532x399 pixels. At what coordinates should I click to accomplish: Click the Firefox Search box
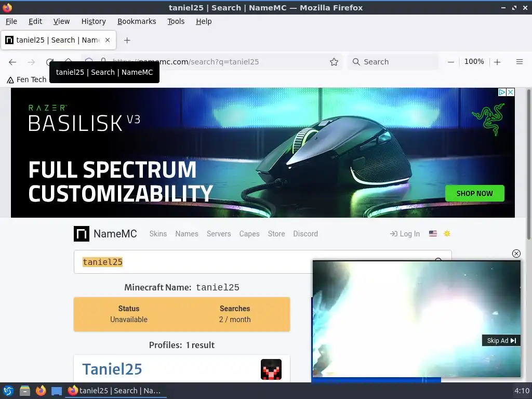click(x=393, y=62)
